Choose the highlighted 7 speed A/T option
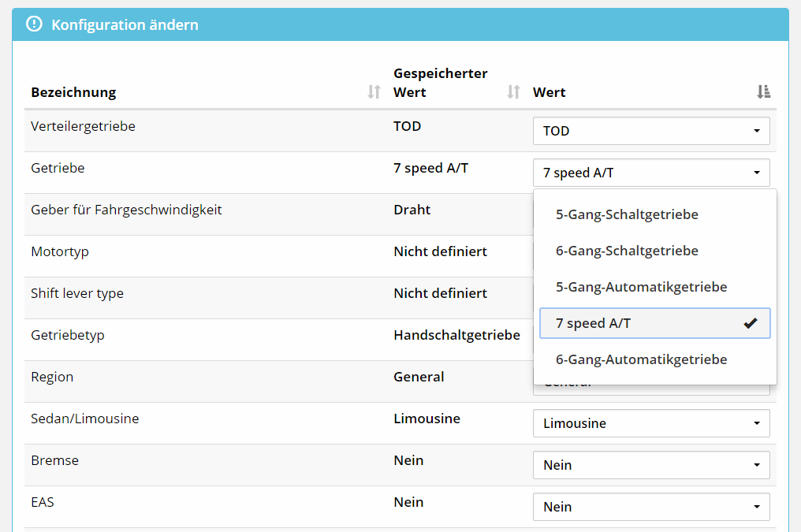The height and width of the screenshot is (532, 801). 594,323
